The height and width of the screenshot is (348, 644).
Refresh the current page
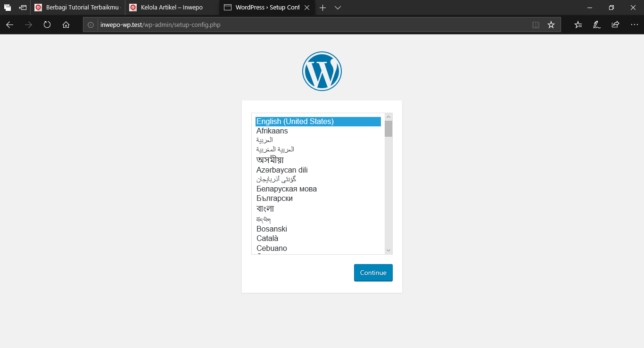47,25
